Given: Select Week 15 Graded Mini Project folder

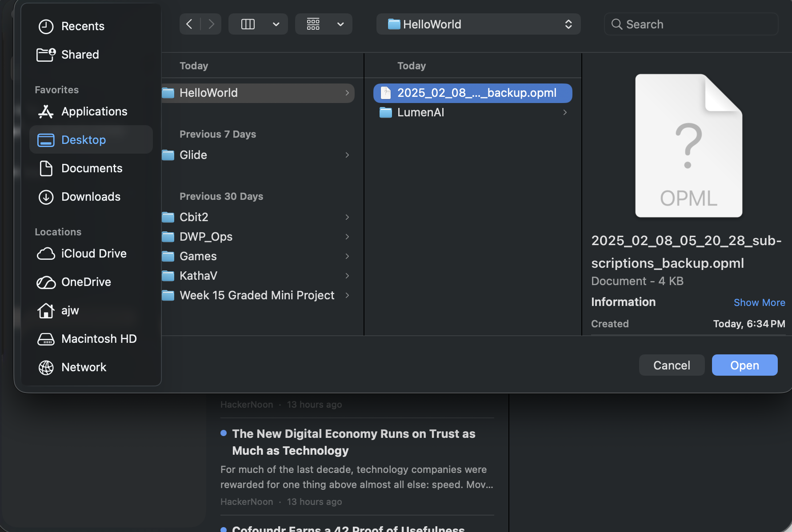Looking at the screenshot, I should click(x=258, y=295).
